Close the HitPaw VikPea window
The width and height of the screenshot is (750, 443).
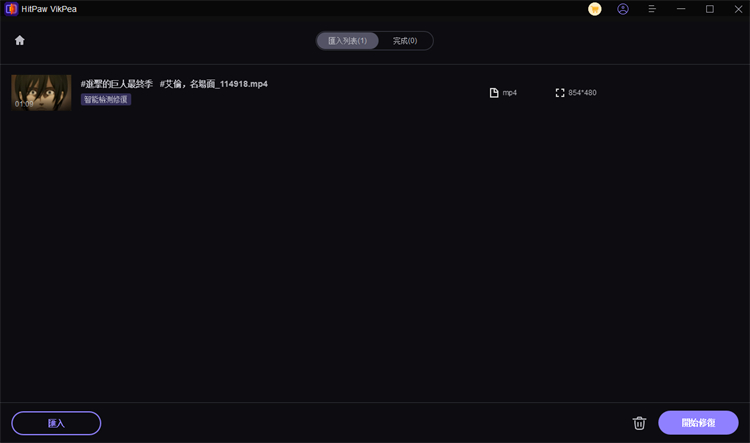pos(739,9)
